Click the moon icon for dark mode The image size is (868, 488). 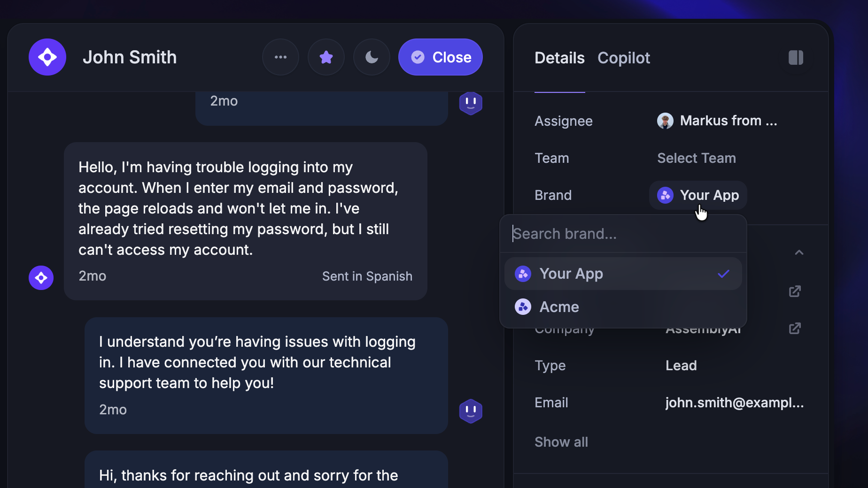[371, 57]
